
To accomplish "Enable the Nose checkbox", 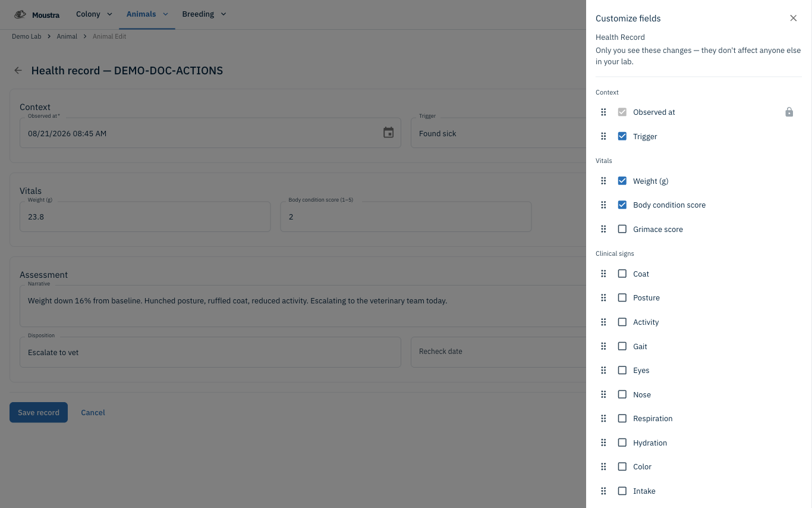I will pos(622,394).
